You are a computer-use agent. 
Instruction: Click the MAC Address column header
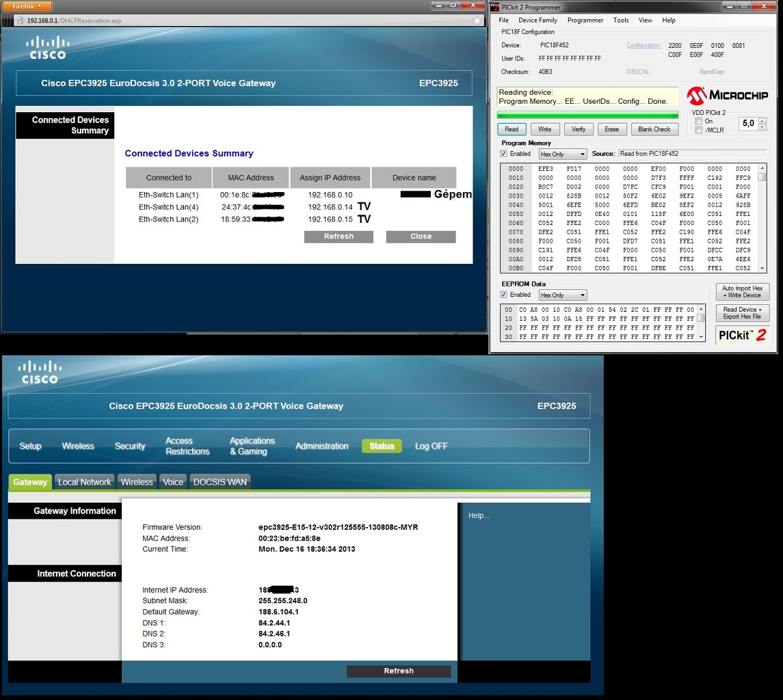point(251,178)
